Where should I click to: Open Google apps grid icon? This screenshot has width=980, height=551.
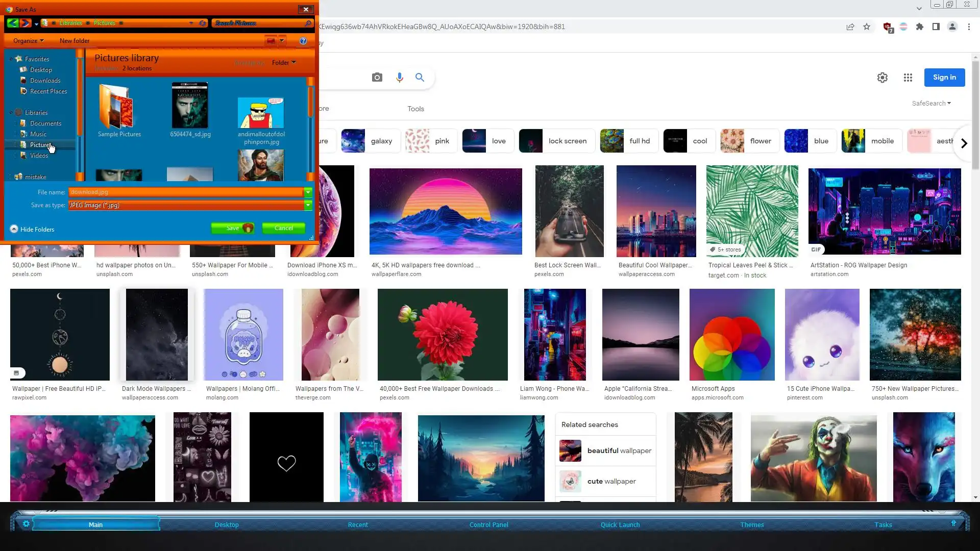[x=908, y=78]
